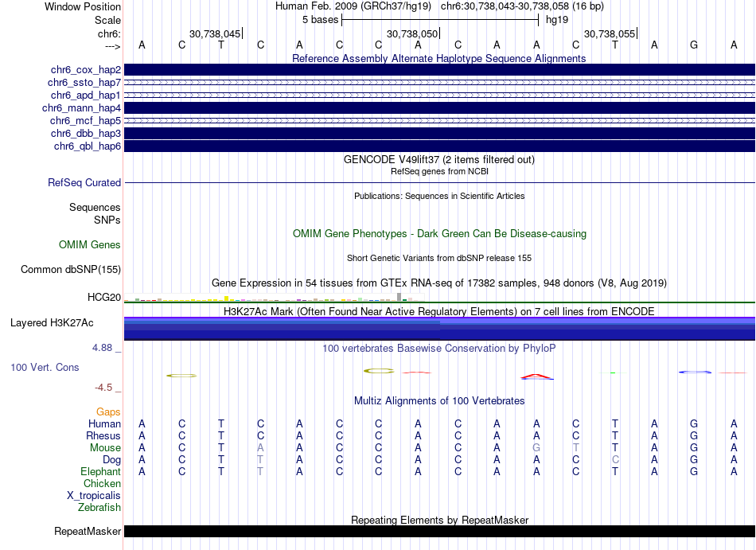The width and height of the screenshot is (756, 550).
Task: Click 'RefSeq genes from NCBI' title
Action: coord(439,171)
